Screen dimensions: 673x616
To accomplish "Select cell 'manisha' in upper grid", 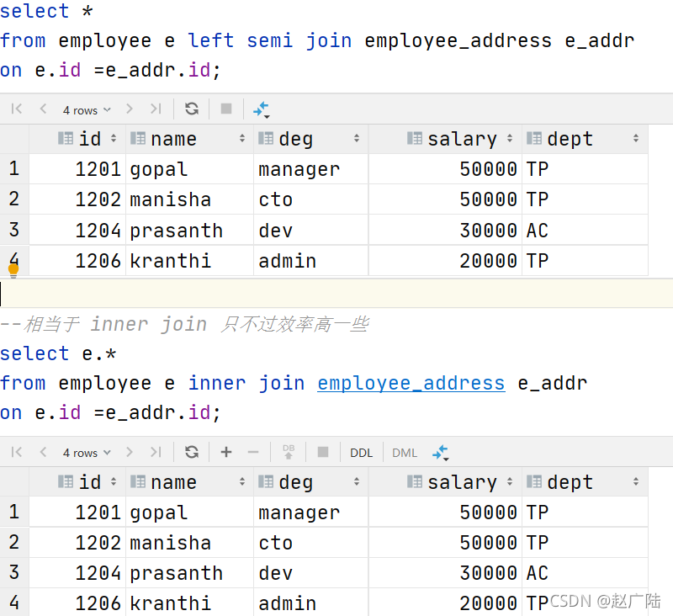I will (x=189, y=199).
